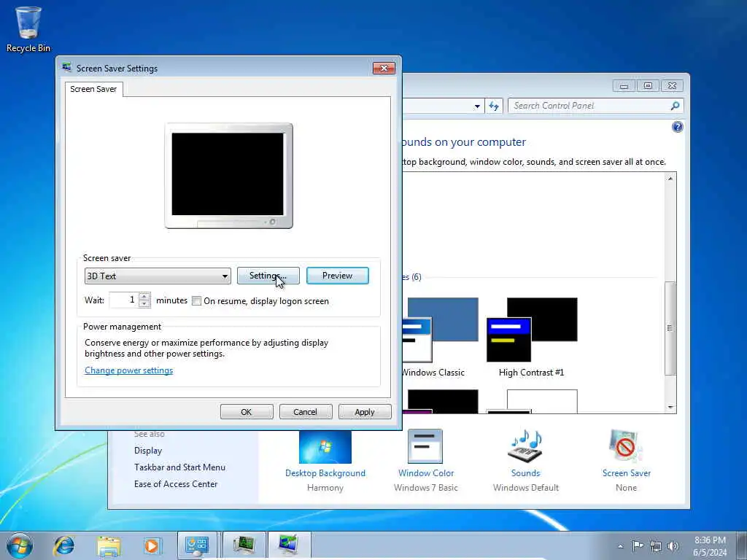Enable On resume, display logon screen
Image resolution: width=747 pixels, height=560 pixels.
(x=196, y=301)
